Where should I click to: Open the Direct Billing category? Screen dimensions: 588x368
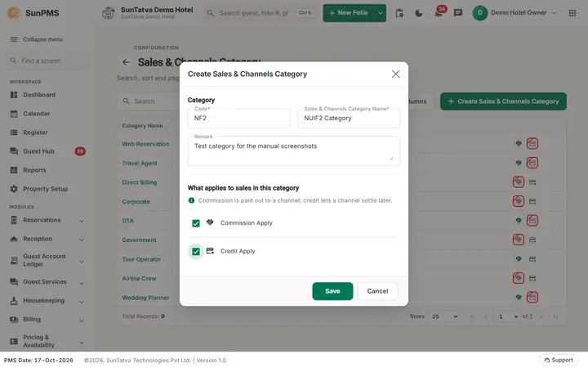point(139,182)
